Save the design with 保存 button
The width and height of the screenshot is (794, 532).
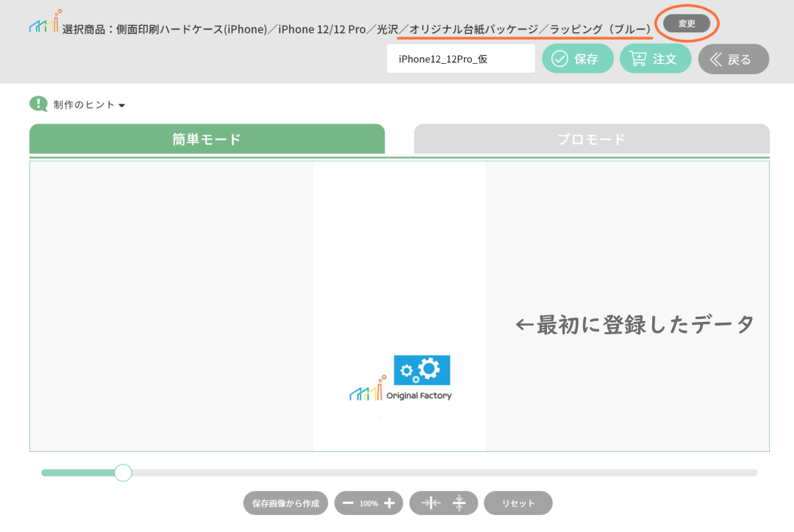[x=578, y=59]
